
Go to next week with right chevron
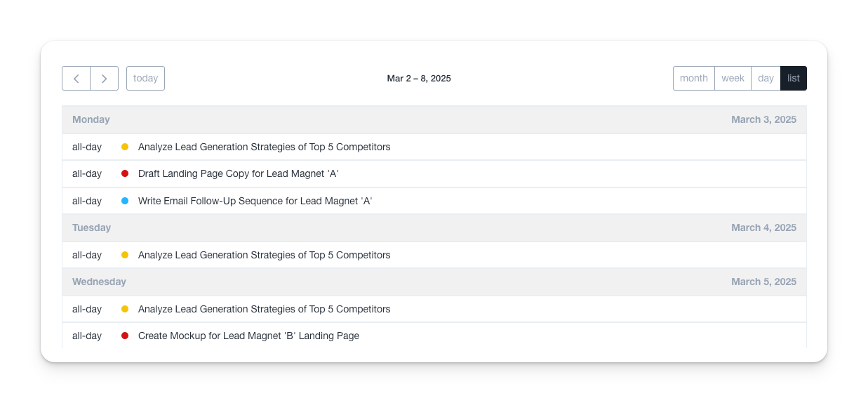coord(104,79)
